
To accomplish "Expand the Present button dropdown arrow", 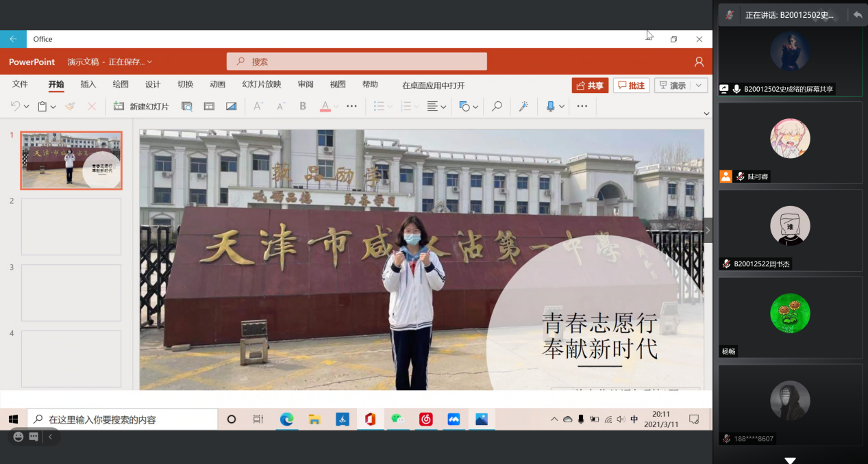I will point(699,86).
